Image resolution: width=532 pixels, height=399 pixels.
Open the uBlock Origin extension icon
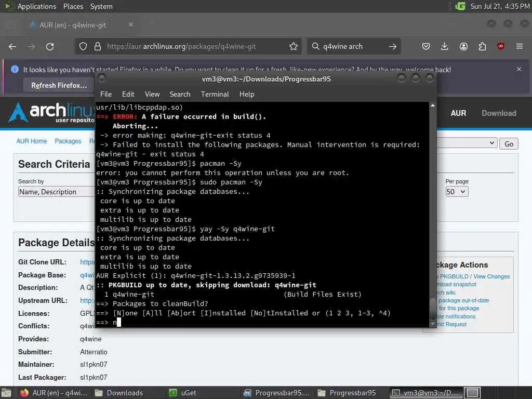click(501, 46)
